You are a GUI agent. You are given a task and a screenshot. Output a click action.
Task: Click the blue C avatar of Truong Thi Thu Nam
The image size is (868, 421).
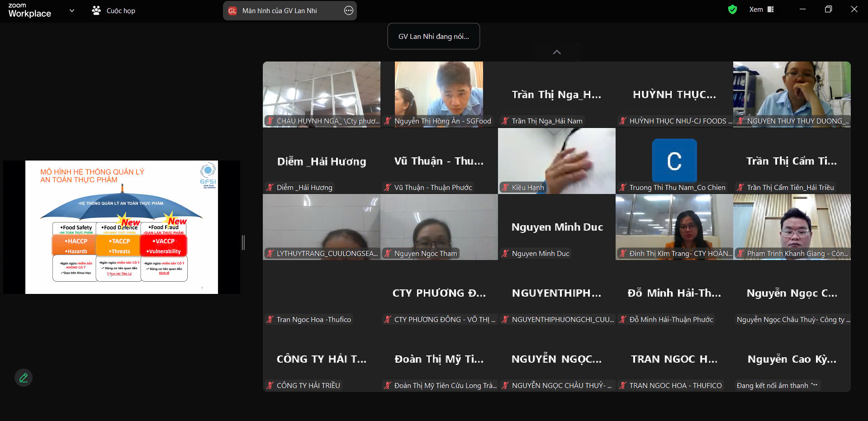click(674, 161)
